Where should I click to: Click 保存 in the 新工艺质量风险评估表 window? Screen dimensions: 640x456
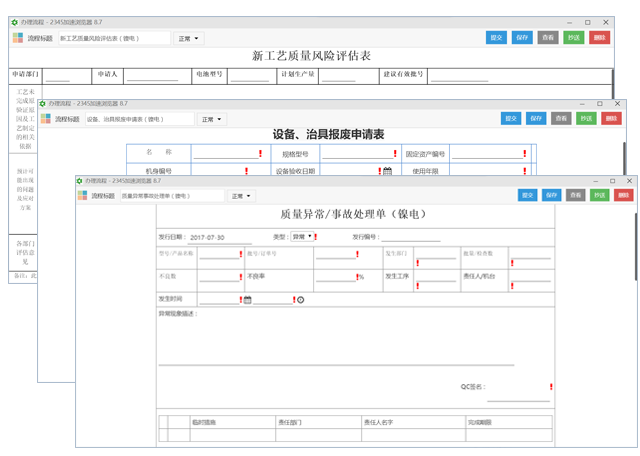coord(522,38)
